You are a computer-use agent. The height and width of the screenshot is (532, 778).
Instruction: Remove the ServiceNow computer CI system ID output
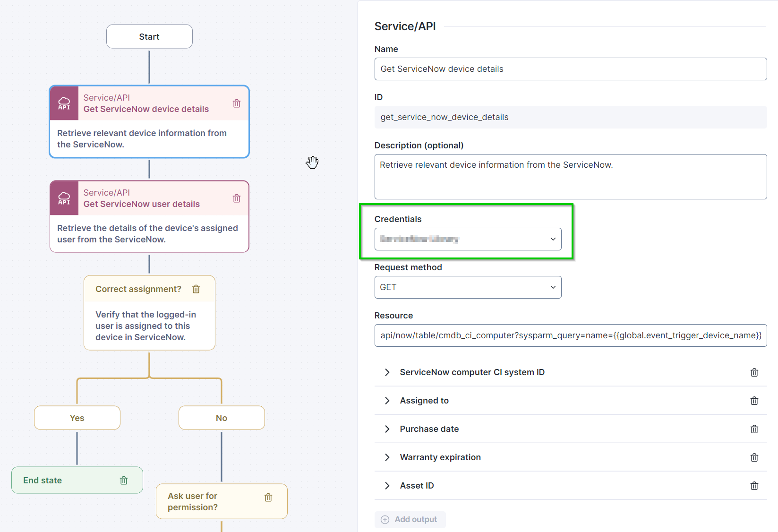point(754,372)
